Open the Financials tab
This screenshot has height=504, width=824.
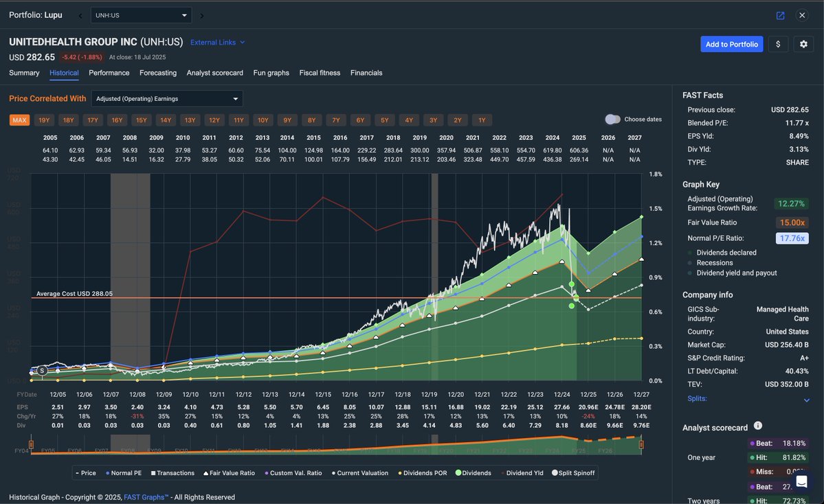(x=366, y=73)
